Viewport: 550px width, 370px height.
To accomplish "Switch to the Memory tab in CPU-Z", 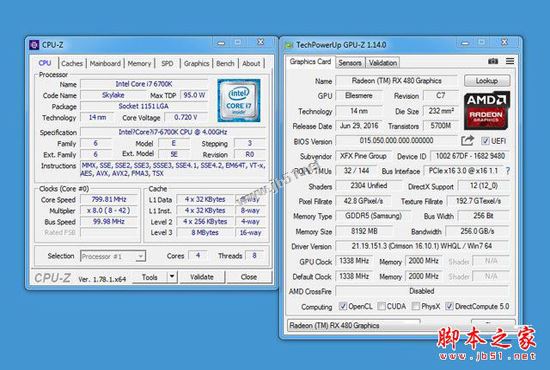I will [x=139, y=63].
